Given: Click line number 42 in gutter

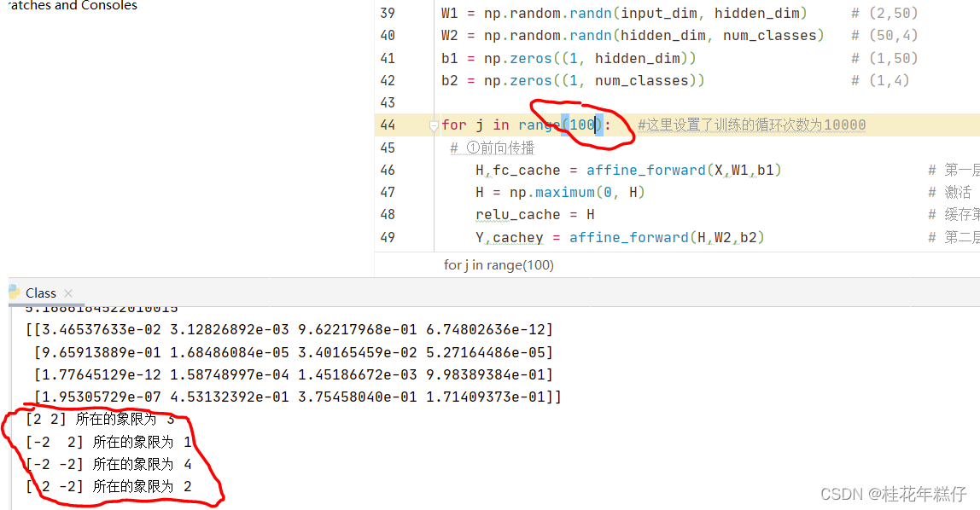Looking at the screenshot, I should [x=388, y=80].
